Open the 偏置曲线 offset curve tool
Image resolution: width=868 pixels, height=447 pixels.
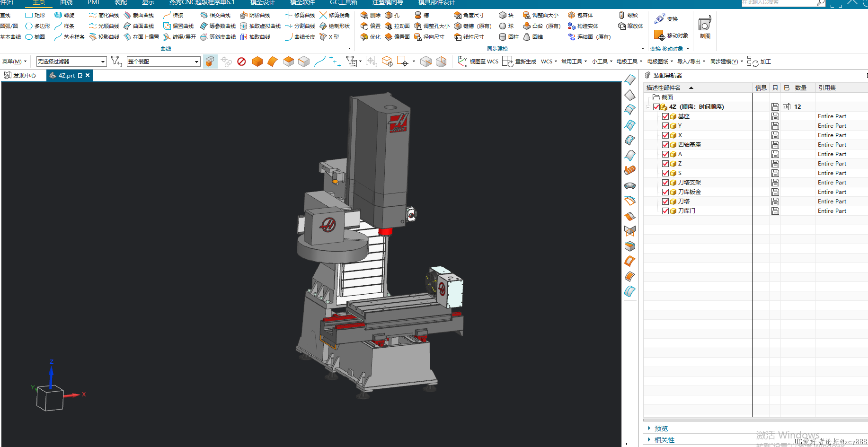pyautogui.click(x=178, y=26)
